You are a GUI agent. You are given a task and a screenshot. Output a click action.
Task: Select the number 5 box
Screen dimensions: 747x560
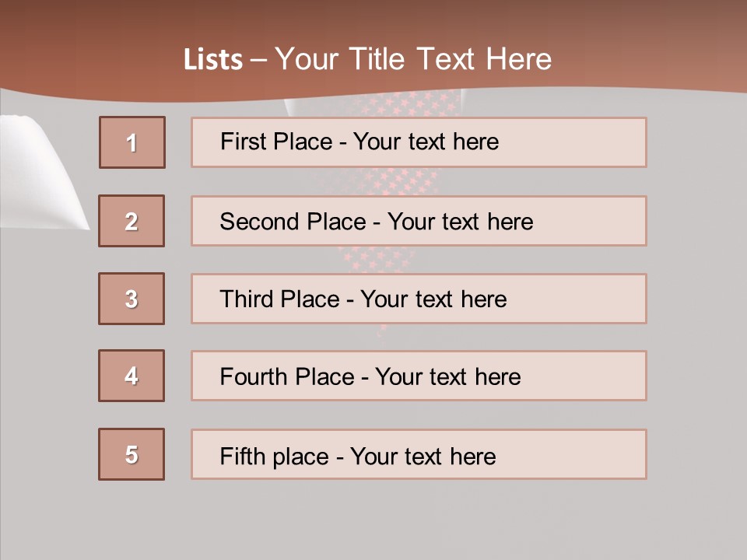[132, 454]
